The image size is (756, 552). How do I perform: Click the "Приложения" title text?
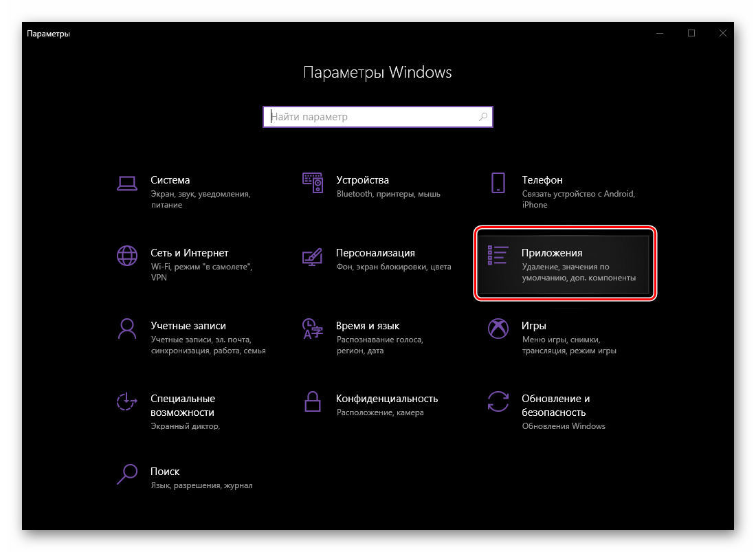tap(552, 253)
